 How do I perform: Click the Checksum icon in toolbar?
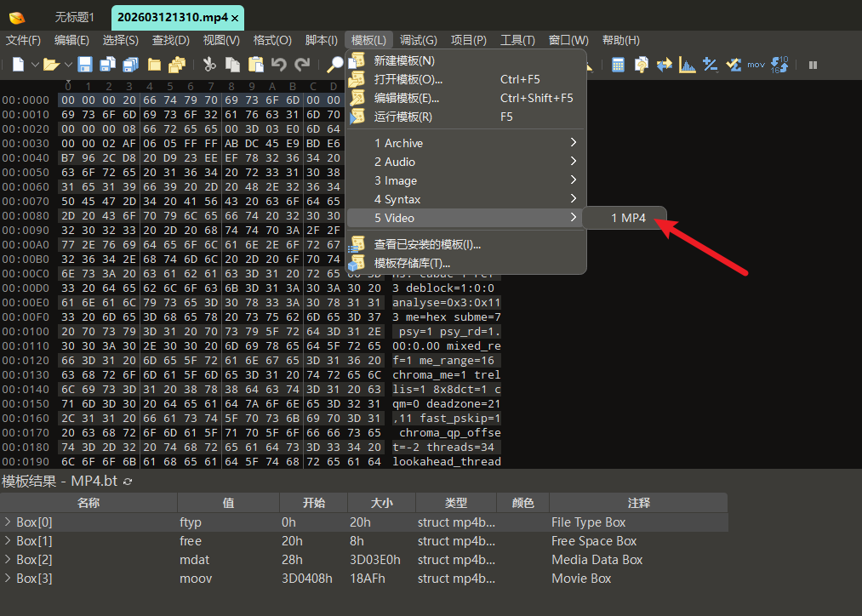(x=733, y=65)
